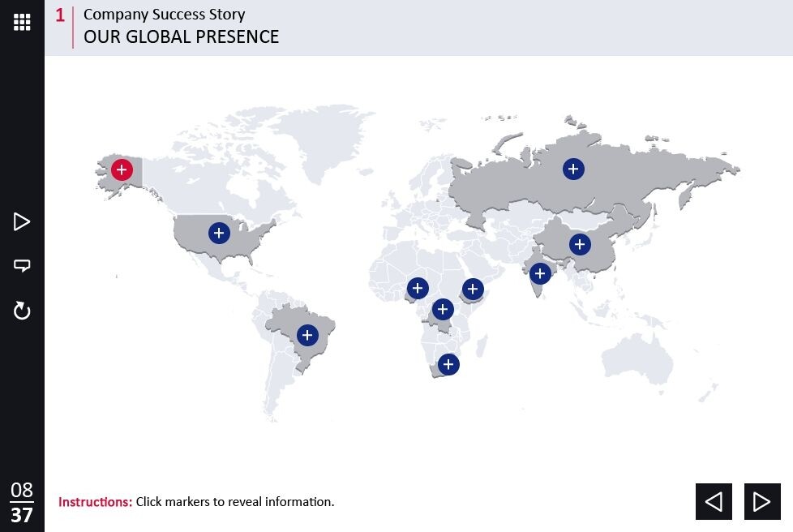This screenshot has width=793, height=532.
Task: Replay the slide with the circular arrow icon
Action: coord(22,311)
